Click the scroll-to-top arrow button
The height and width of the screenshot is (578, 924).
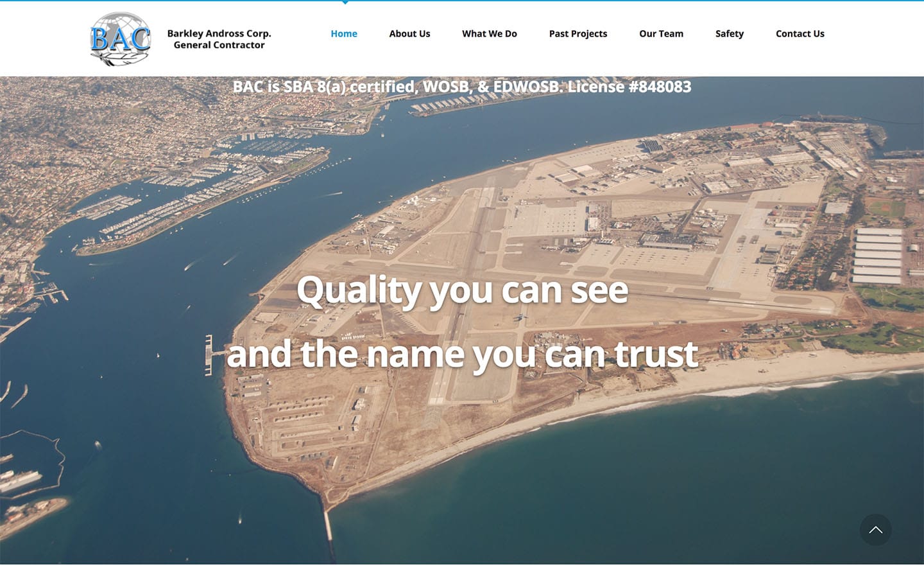tap(875, 530)
